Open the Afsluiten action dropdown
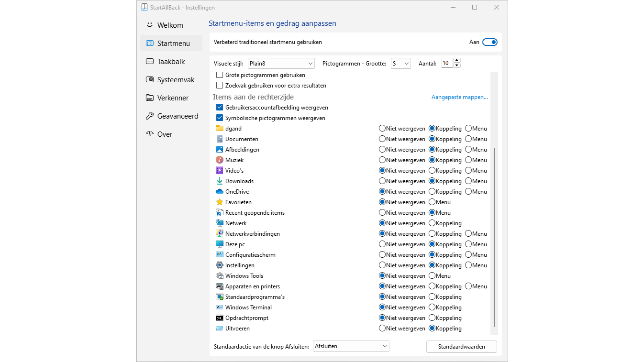This screenshot has width=644, height=362. pos(351,346)
